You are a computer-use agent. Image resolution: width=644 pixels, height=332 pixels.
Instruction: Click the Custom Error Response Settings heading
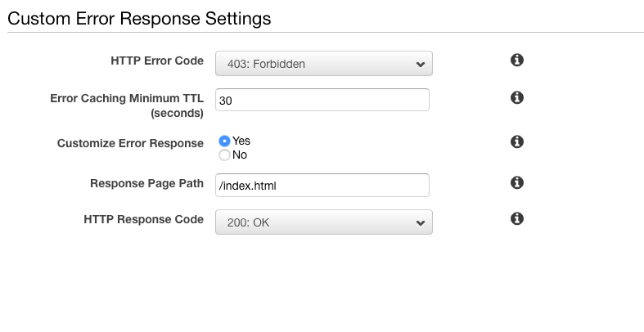[x=139, y=17]
